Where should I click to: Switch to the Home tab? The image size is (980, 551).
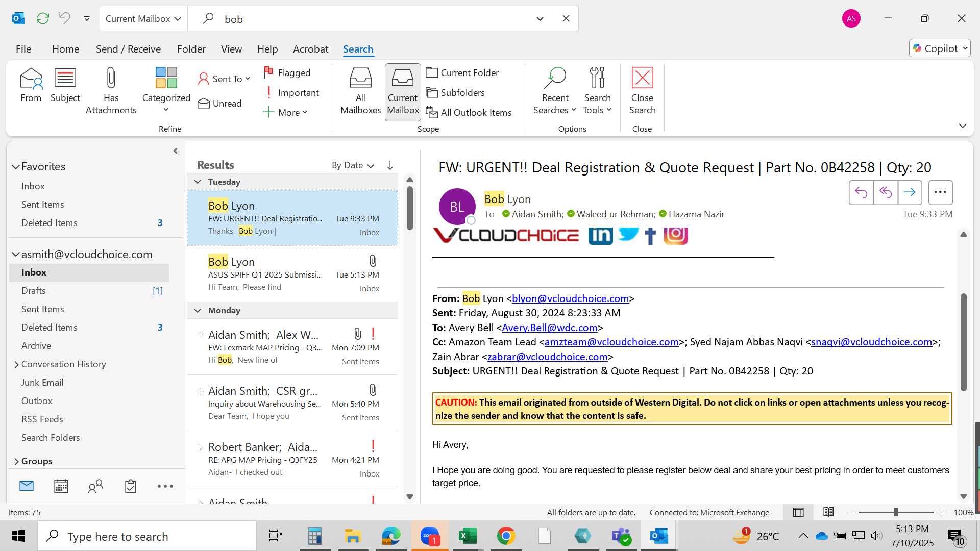coord(65,49)
